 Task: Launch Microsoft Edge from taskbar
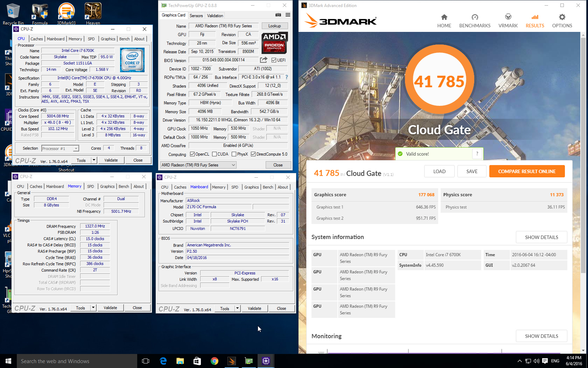[x=163, y=361]
